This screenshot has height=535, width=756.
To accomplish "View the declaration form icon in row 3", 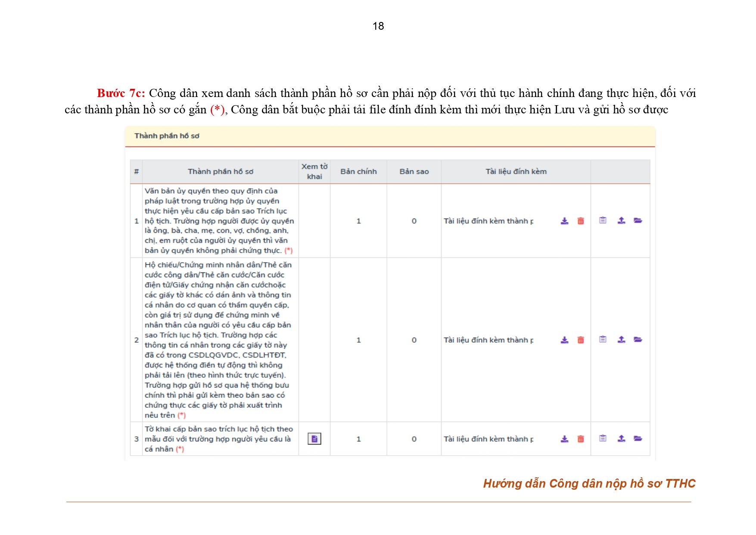I will tap(314, 439).
